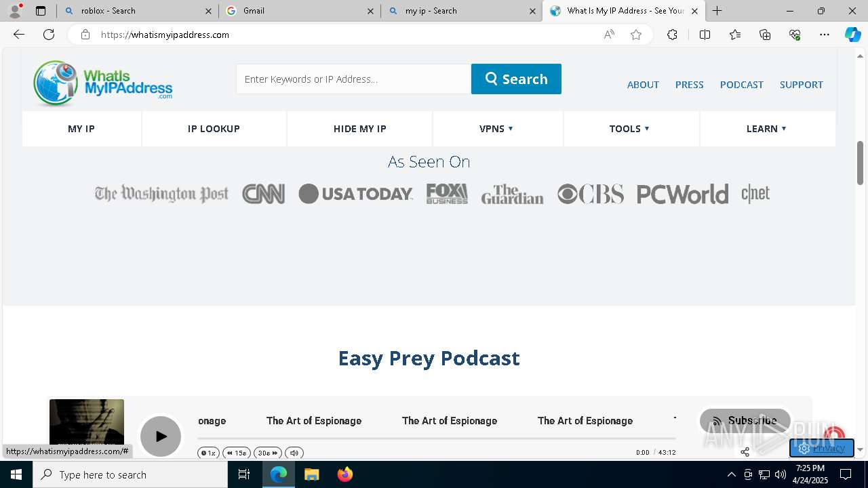
Task: Open the PODCAST link
Action: tap(742, 85)
